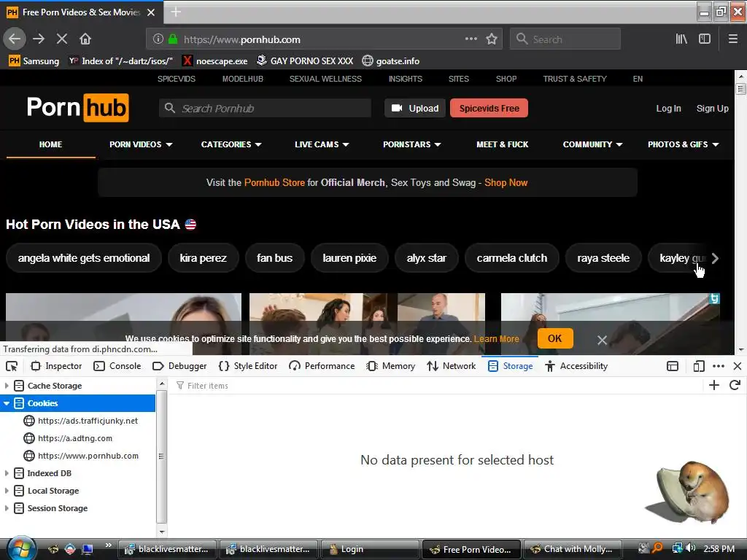Open the Samsung bookmark in bookmarks toolbar
The height and width of the screenshot is (560, 747).
34,61
